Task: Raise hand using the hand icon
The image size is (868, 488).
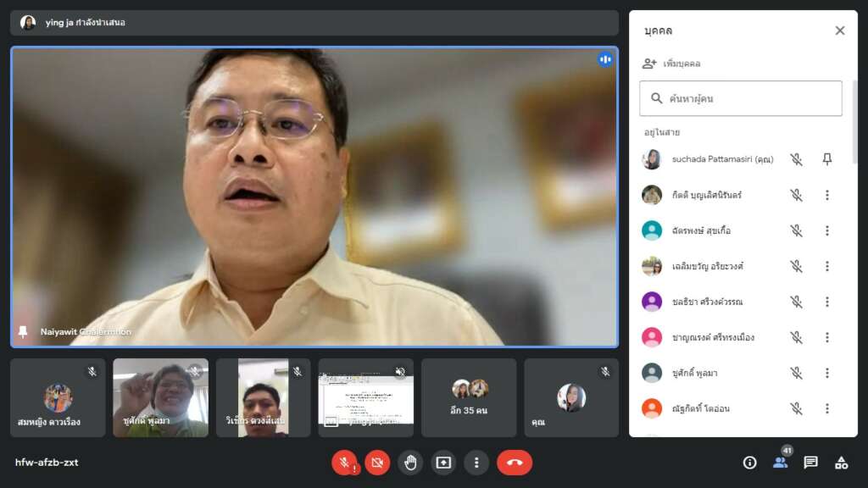Action: tap(410, 463)
